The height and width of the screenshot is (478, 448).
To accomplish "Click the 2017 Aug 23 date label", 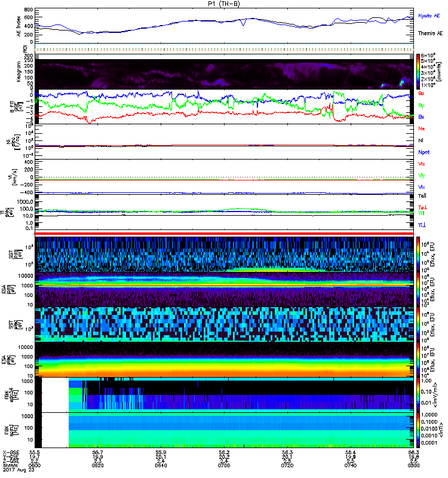I will coord(19,470).
